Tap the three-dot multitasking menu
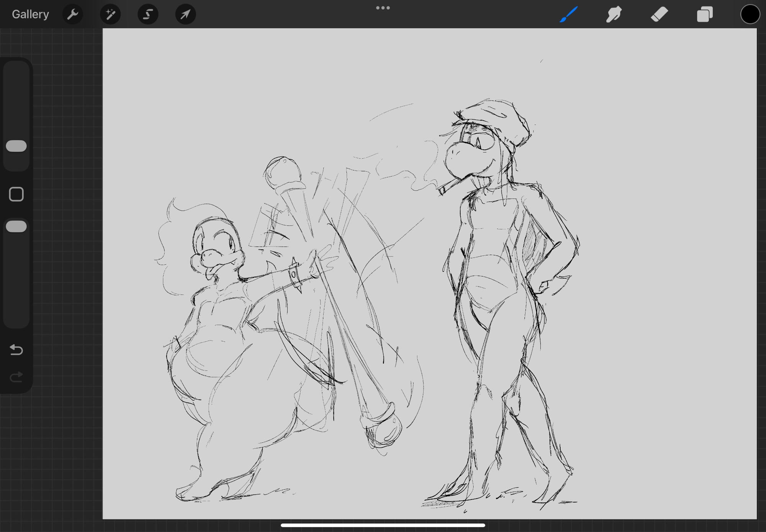 [x=383, y=8]
